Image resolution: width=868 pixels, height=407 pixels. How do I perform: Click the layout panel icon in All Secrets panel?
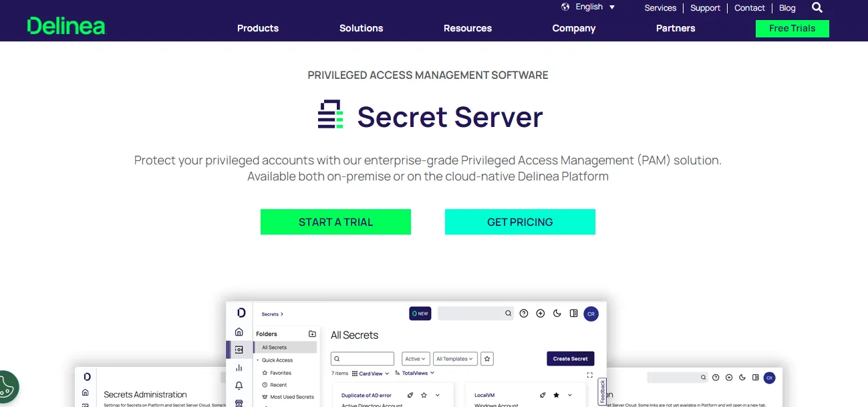573,313
